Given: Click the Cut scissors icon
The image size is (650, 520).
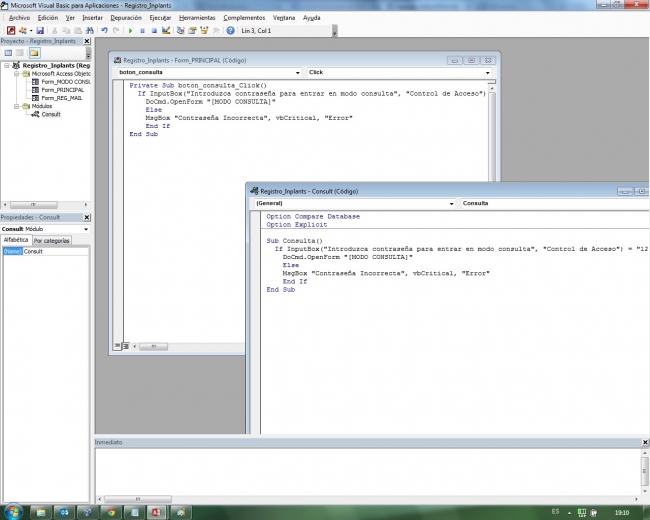Looking at the screenshot, I should click(x=54, y=30).
